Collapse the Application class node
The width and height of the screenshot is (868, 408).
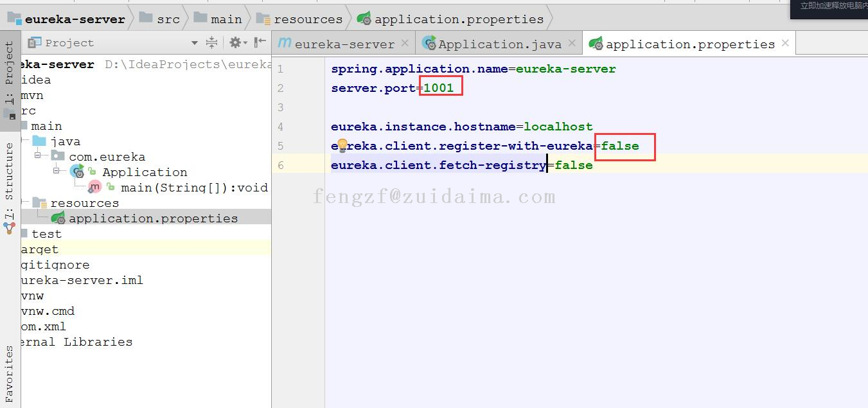(56, 172)
